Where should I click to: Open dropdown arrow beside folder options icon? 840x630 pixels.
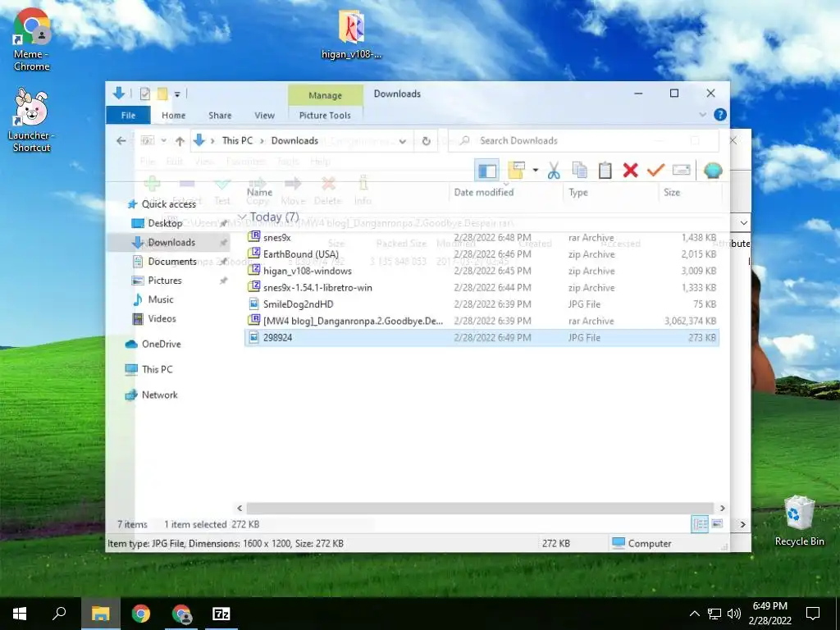click(535, 171)
